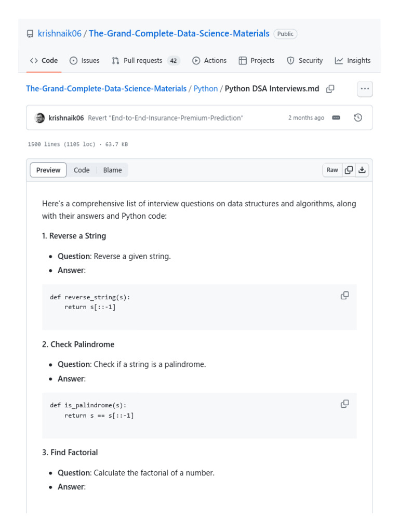Copy the file path icon
The image size is (399, 532).
(330, 89)
